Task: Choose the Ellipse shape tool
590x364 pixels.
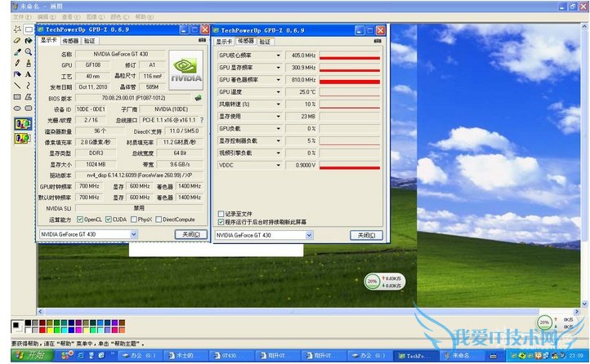Action: 17,109
